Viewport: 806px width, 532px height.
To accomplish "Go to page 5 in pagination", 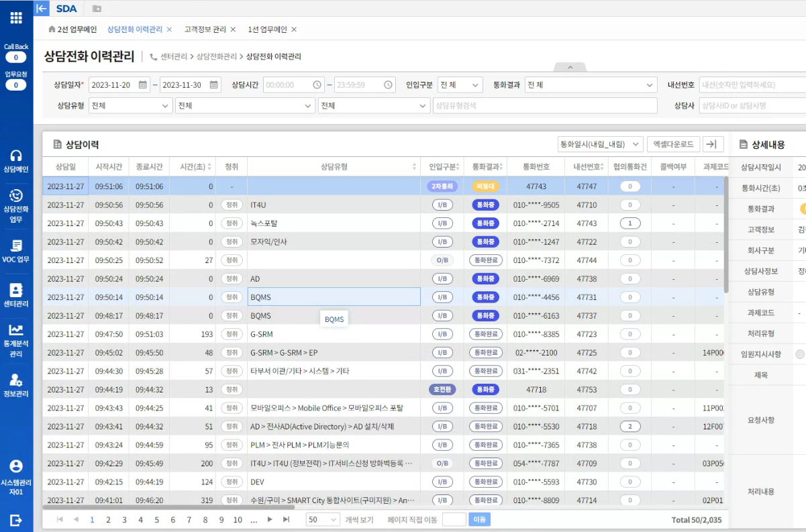I will click(156, 519).
